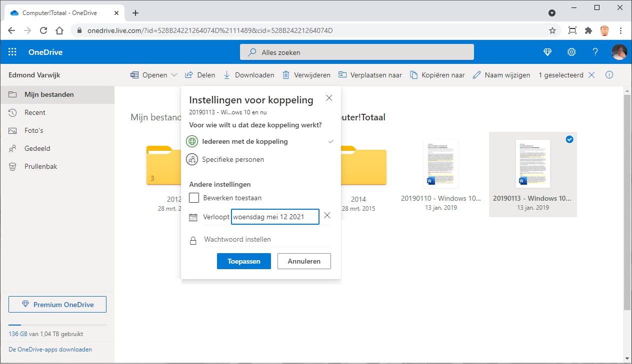This screenshot has height=364, width=632.
Task: Clear the expiration date with the X
Action: [327, 215]
